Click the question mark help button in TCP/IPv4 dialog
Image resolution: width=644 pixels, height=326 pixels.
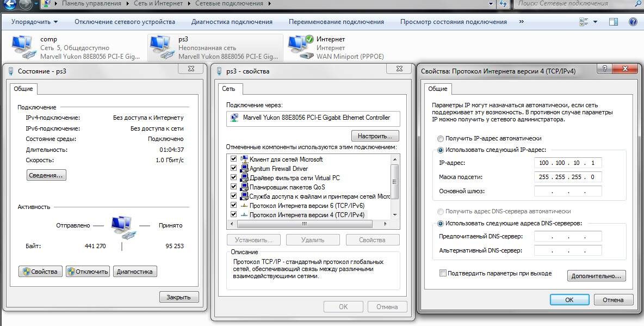click(604, 69)
